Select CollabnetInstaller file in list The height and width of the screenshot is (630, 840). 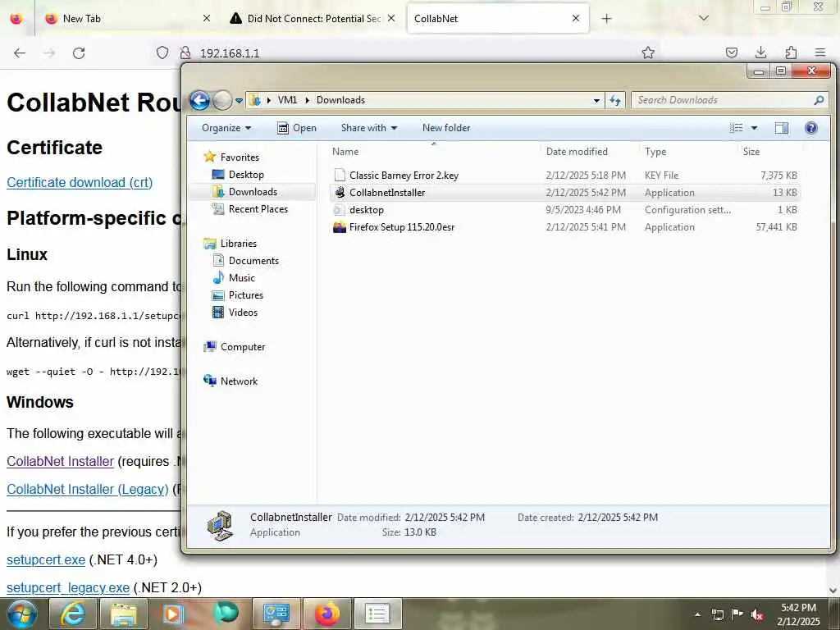coord(564,192)
